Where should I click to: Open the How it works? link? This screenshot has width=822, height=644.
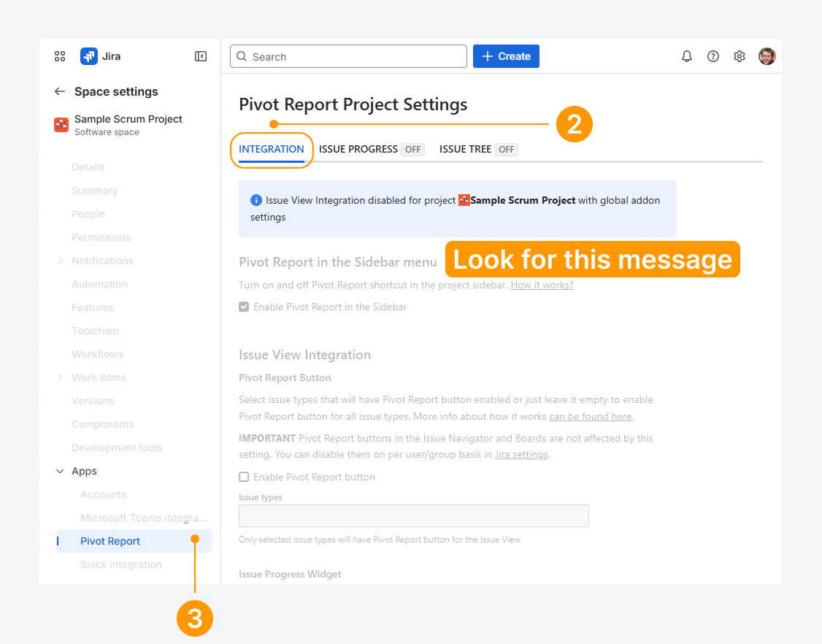tap(542, 285)
